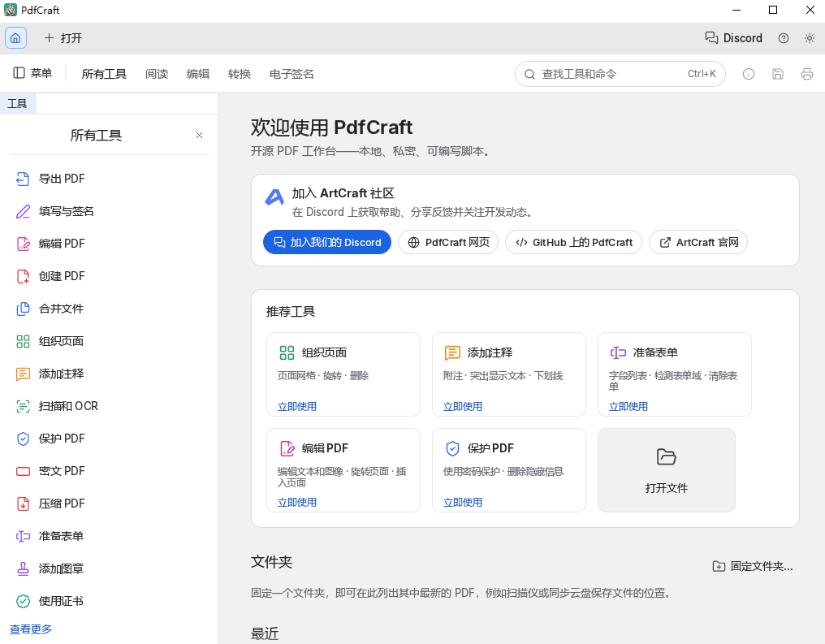Switch to the 编辑 tab
The image size is (825, 644).
pos(198,74)
